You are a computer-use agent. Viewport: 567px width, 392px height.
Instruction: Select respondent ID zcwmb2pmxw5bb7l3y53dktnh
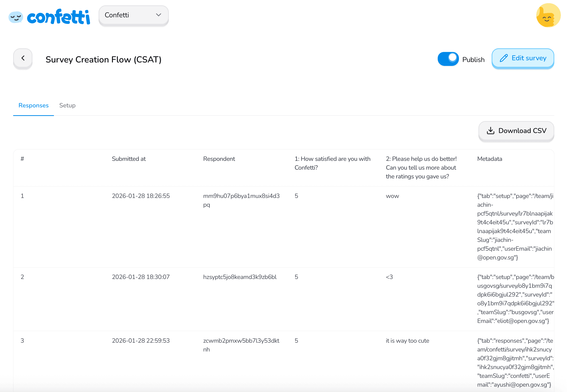coord(241,345)
